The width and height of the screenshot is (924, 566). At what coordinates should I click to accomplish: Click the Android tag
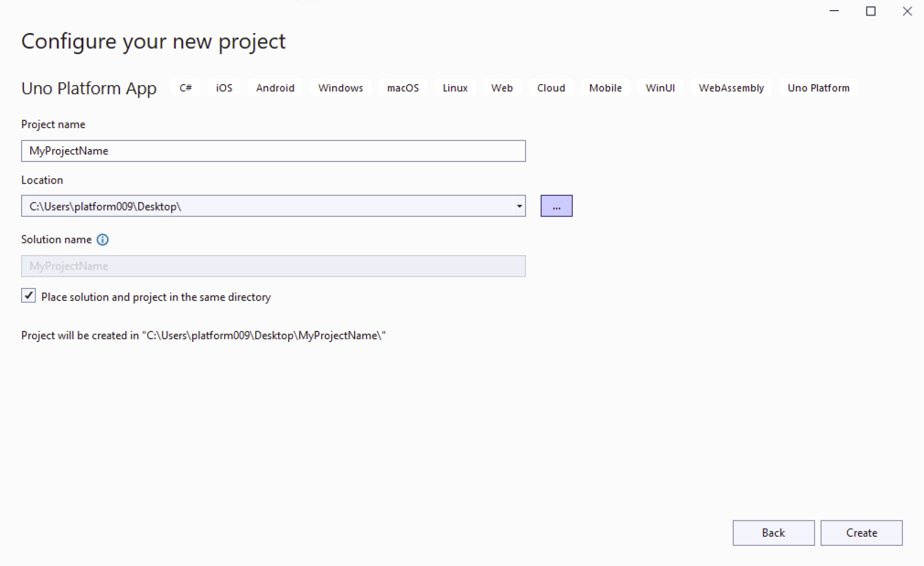[x=275, y=88]
